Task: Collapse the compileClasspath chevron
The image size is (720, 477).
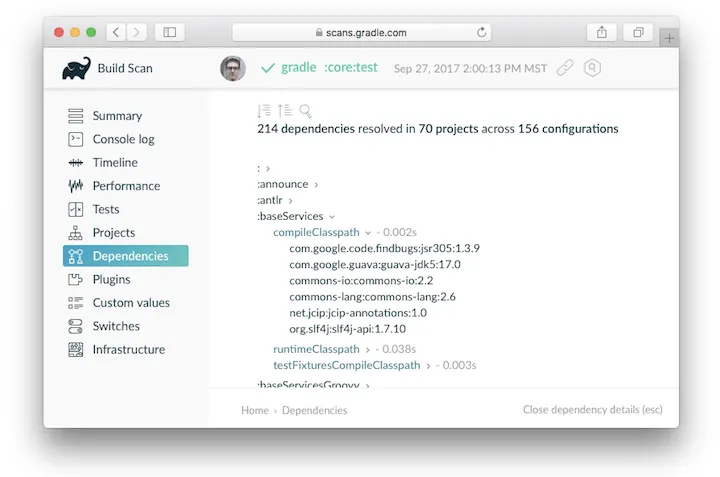Action: 368,233
